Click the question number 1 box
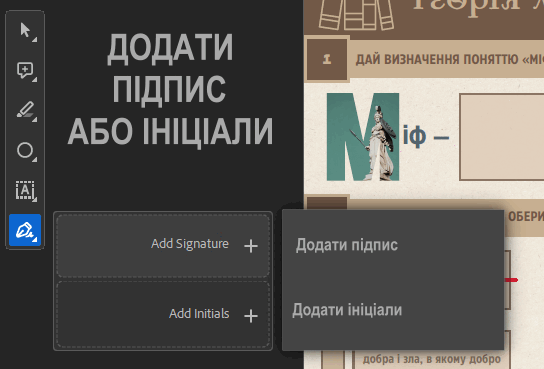 327,60
